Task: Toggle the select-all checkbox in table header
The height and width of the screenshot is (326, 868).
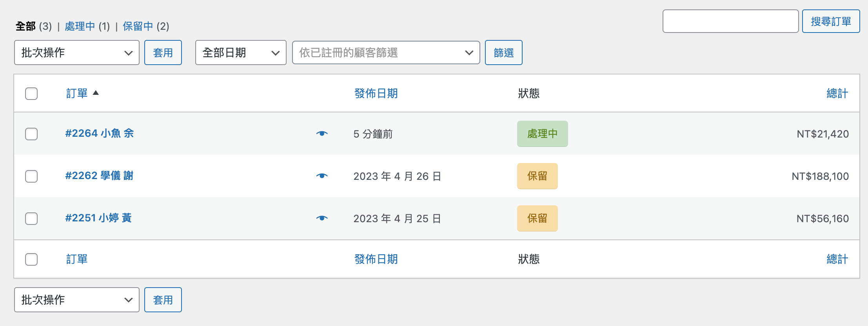Action: pyautogui.click(x=31, y=94)
